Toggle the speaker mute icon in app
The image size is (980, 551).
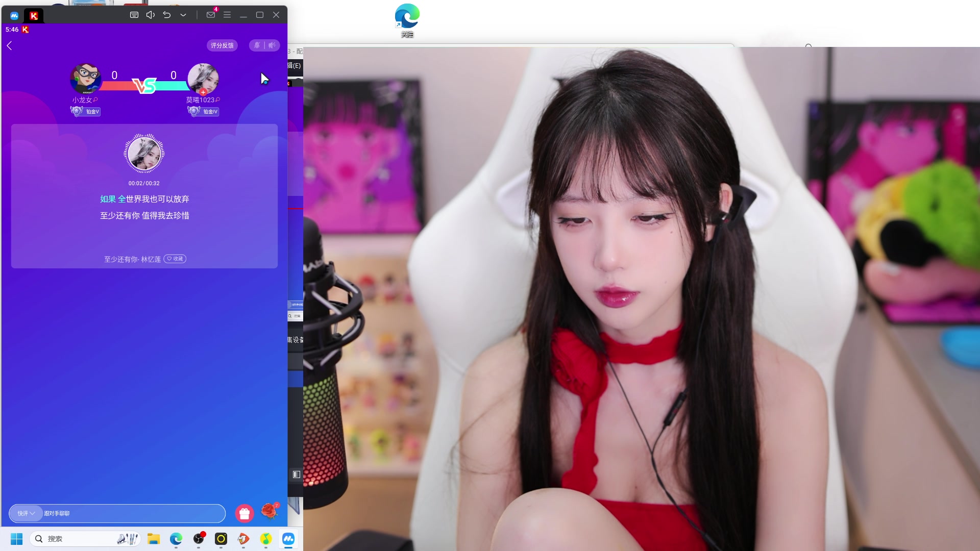pos(272,45)
